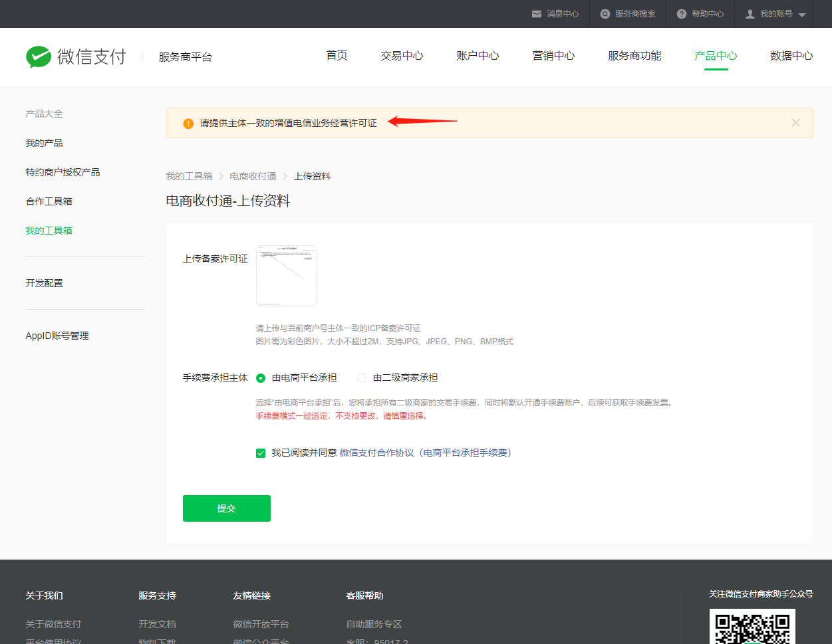The height and width of the screenshot is (644, 832).
Task: Click 服务商平台 label beside logo
Action: tap(186, 57)
